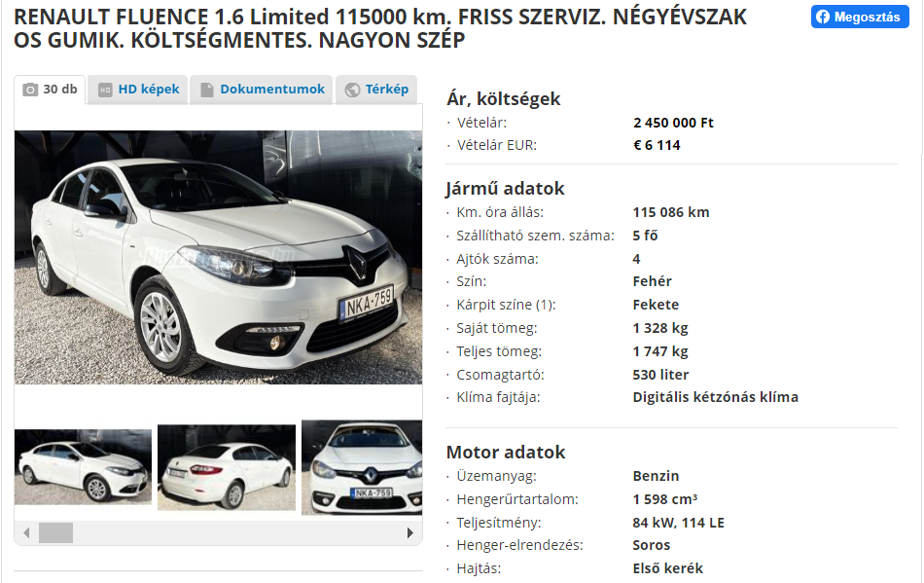Select the side-view car thumbnail

click(83, 467)
